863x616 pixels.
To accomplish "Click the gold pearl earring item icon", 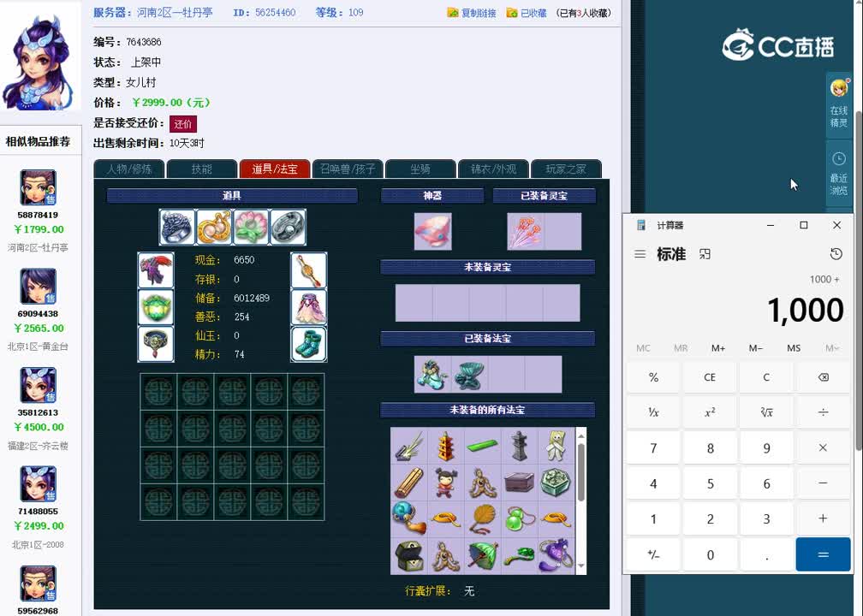I will (214, 227).
